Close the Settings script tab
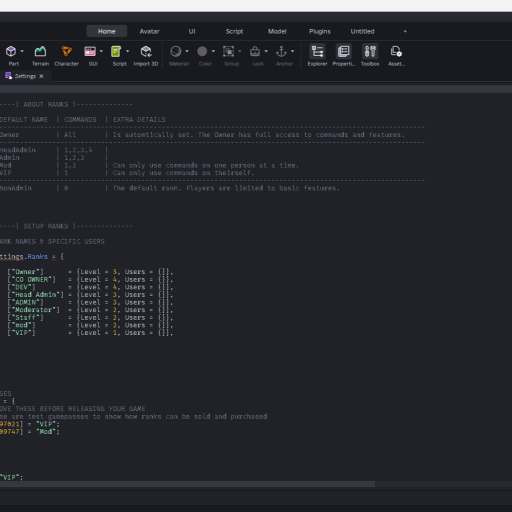Image resolution: width=512 pixels, height=512 pixels. point(41,76)
